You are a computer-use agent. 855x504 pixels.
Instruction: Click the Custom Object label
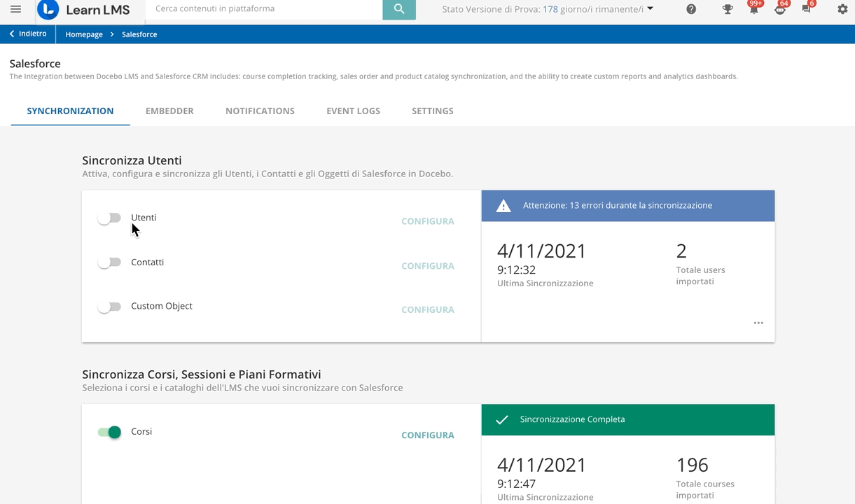click(x=162, y=307)
